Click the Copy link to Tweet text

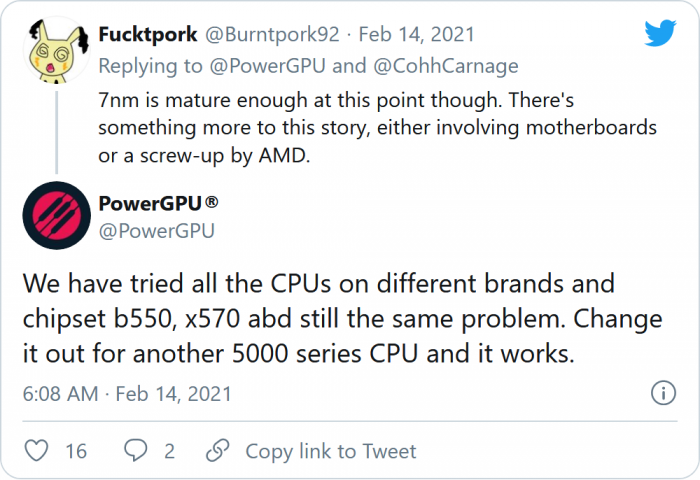coord(330,451)
